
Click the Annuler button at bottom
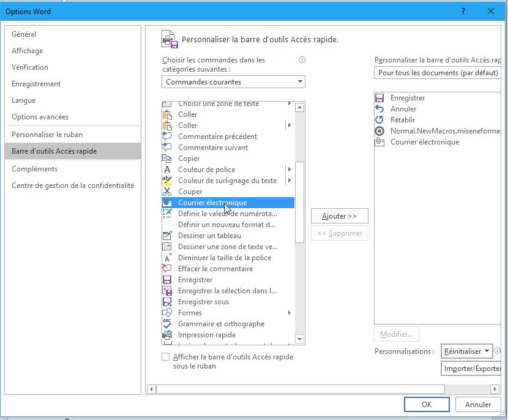click(x=478, y=405)
